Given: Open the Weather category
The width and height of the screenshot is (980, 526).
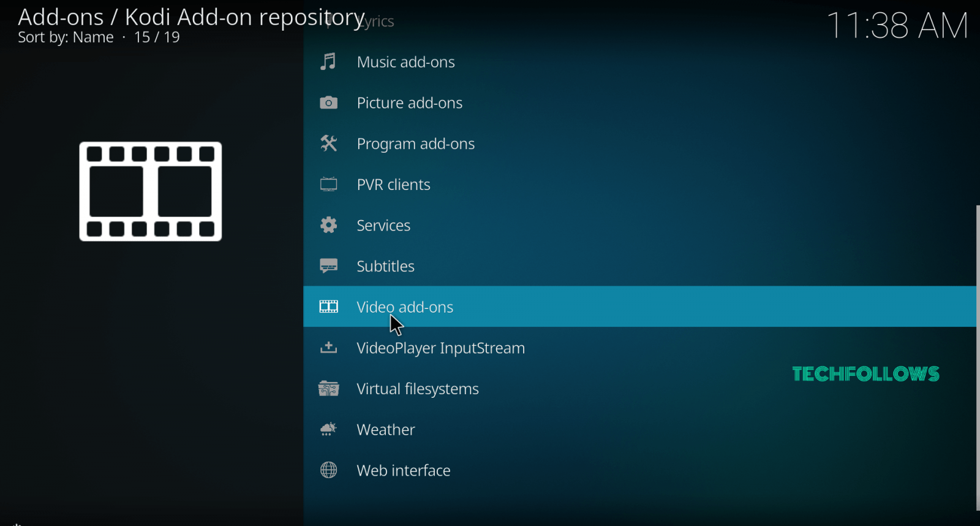Looking at the screenshot, I should pos(639,429).
